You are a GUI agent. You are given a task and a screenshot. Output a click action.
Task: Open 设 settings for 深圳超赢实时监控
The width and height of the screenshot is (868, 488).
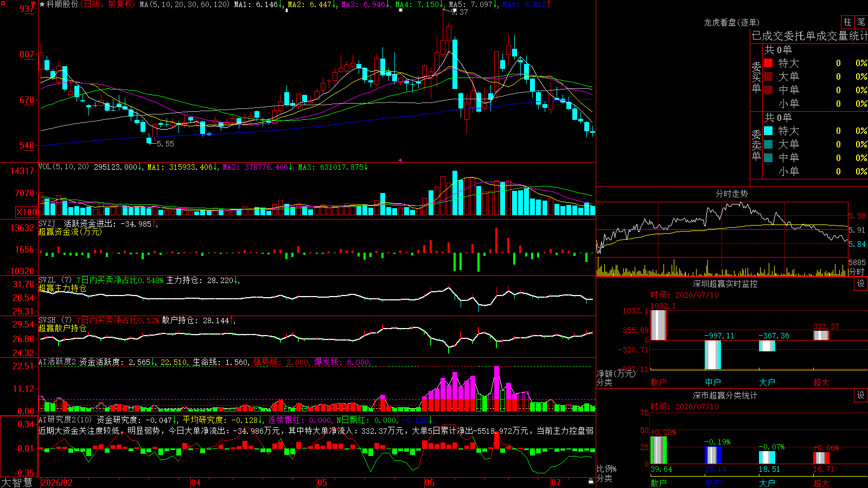861,284
